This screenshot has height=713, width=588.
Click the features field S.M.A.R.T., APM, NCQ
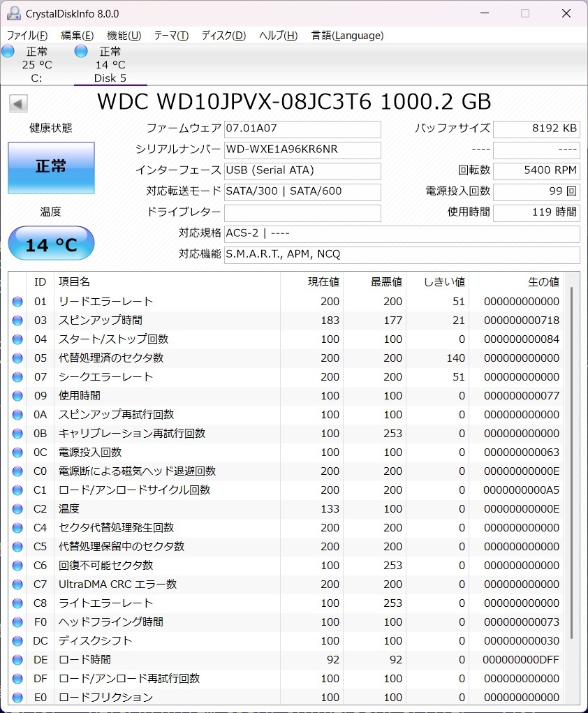[x=402, y=254]
